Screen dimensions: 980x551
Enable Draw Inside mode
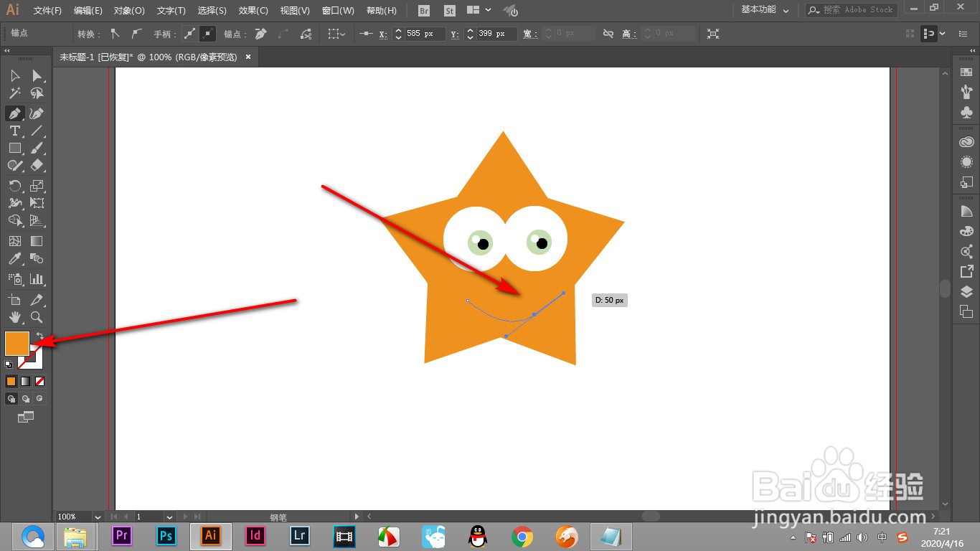39,398
